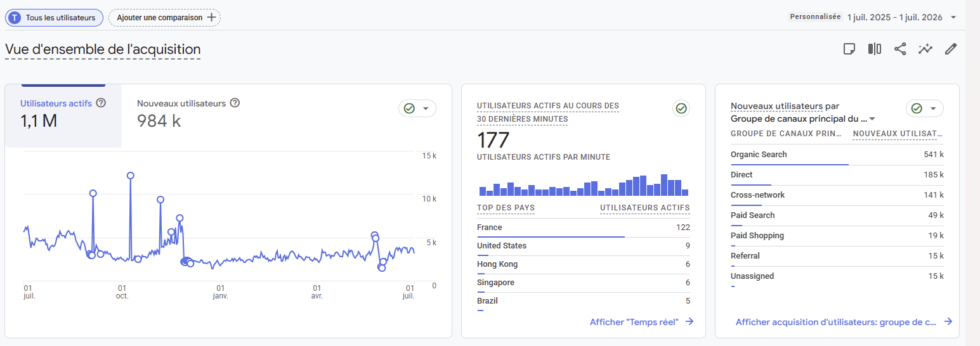980x346 pixels.
Task: Click help icon beside Utilisateurs actifs
Action: 100,103
